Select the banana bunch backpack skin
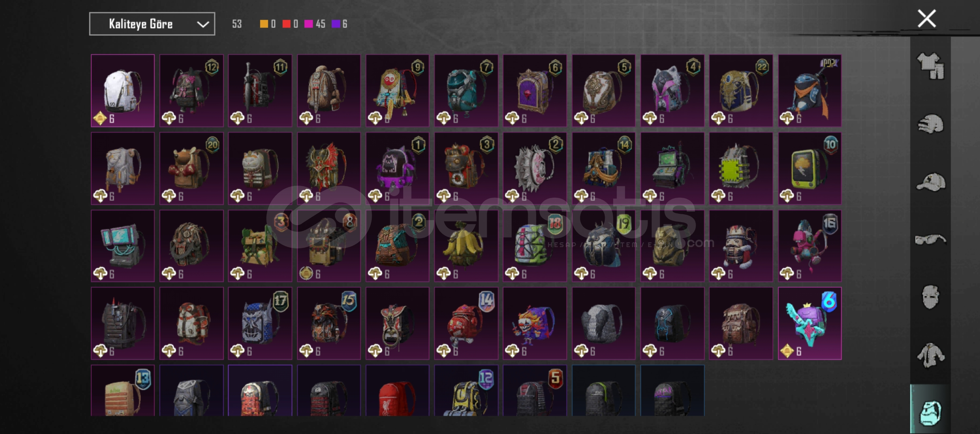 pos(466,246)
